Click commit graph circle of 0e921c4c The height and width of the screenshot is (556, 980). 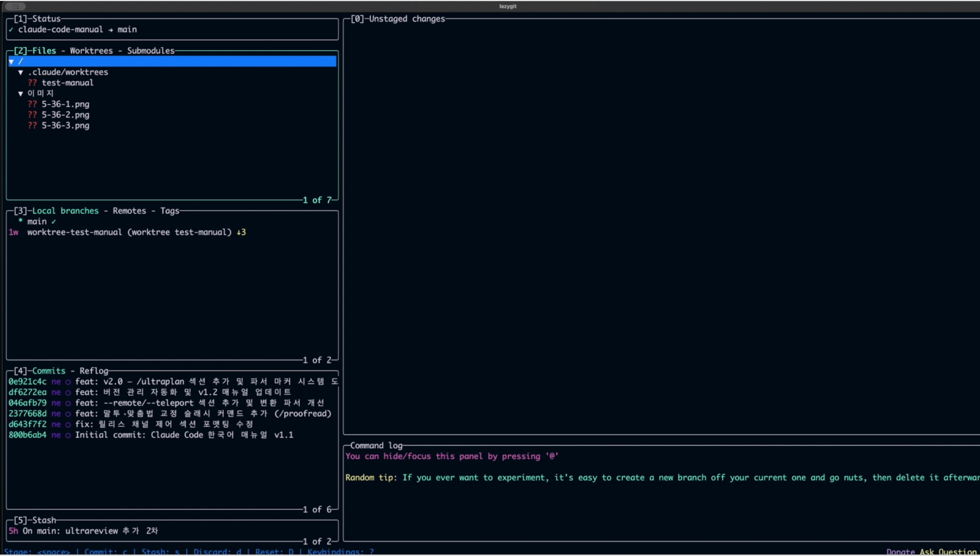(x=68, y=382)
